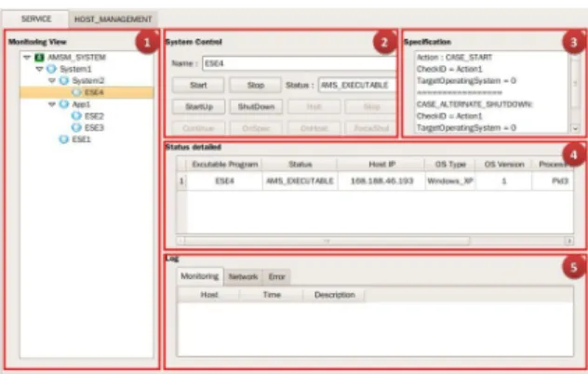Click the Description column header in Log
This screenshot has width=588, height=374.
[x=334, y=295]
